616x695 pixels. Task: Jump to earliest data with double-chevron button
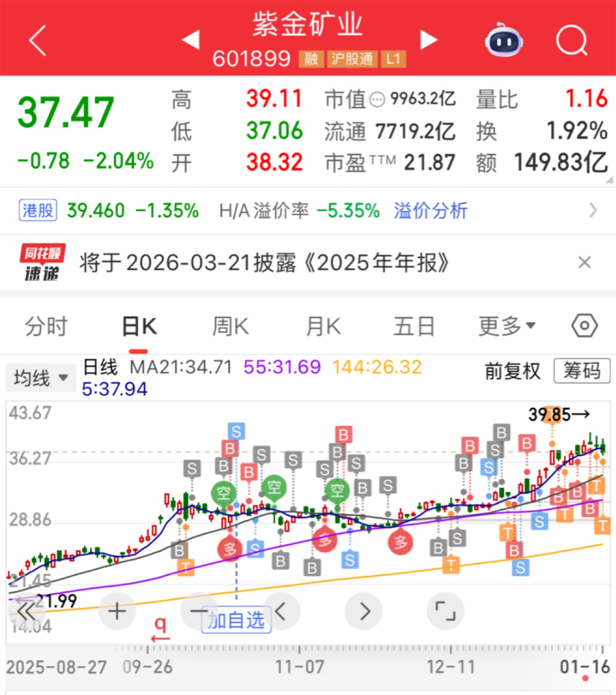[26, 611]
